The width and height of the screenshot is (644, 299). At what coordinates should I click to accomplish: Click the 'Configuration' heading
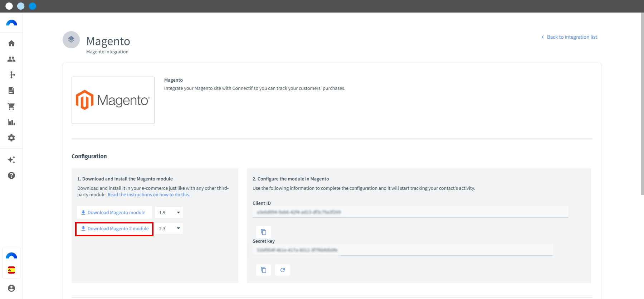coord(89,156)
